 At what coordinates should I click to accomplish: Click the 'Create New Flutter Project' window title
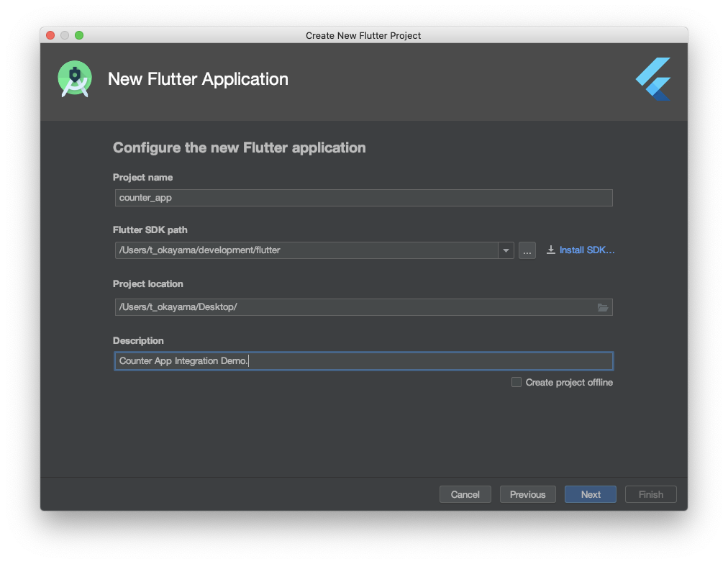[x=363, y=36]
